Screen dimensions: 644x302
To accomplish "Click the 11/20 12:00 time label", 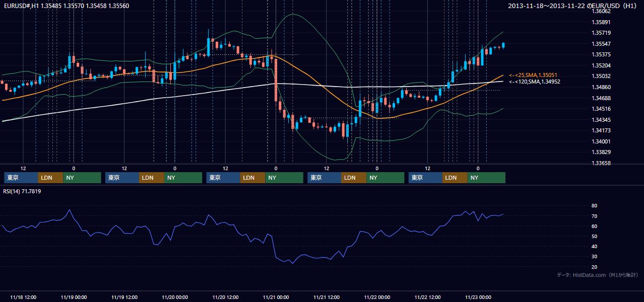I will pyautogui.click(x=225, y=297).
